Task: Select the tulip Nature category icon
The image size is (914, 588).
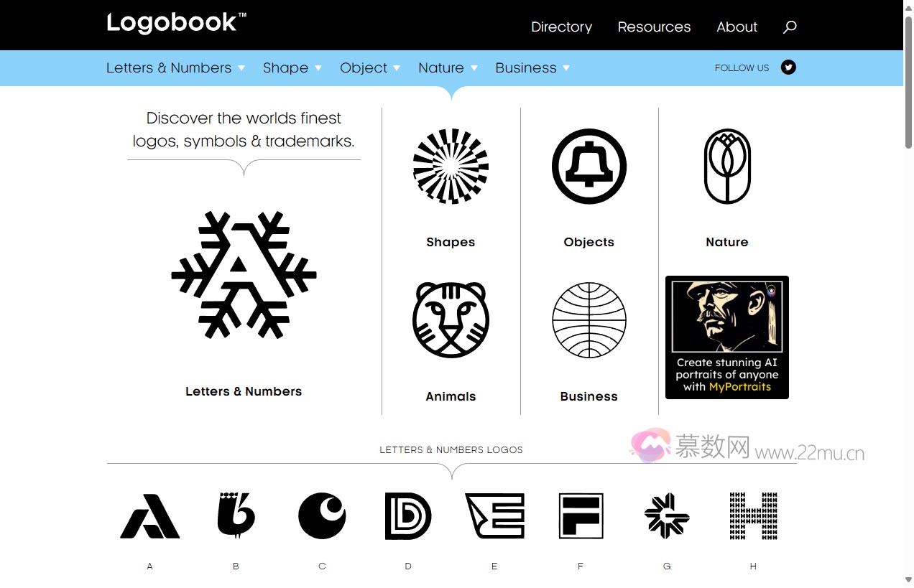Action: (726, 166)
